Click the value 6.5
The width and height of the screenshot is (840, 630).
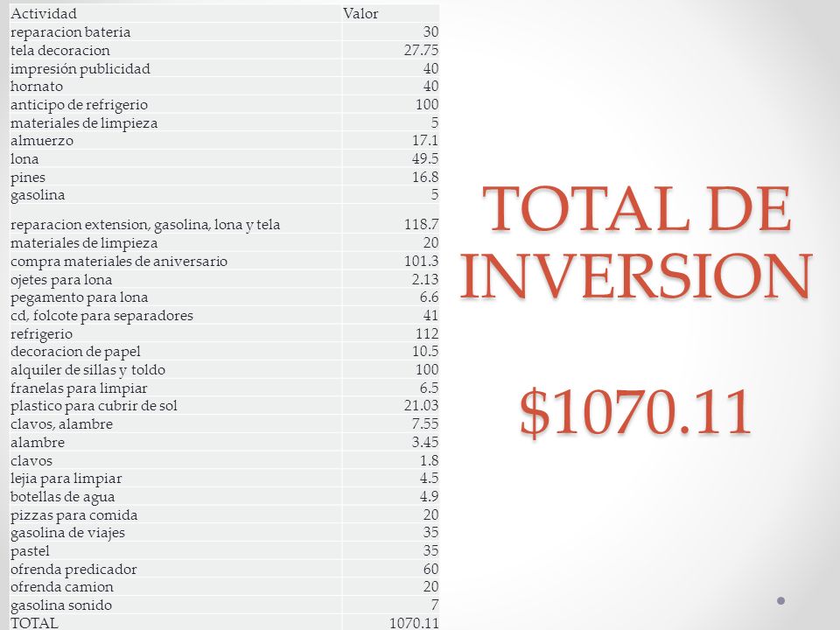coord(429,388)
